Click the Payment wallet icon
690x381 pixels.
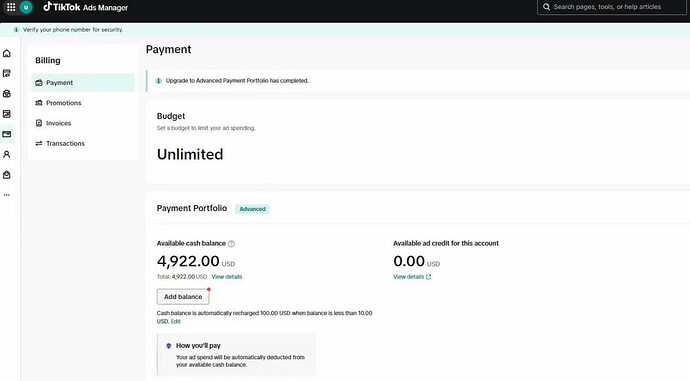pos(39,83)
